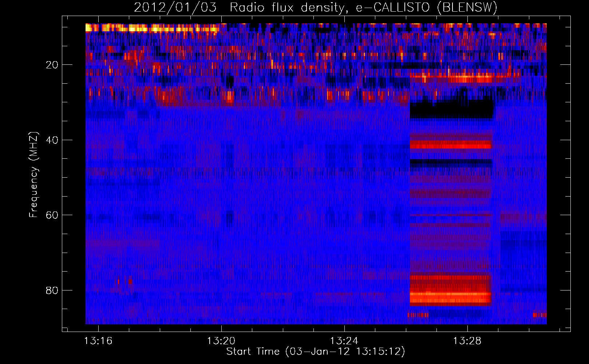Click the 20 MHz frequency tick label
Viewport: 589px width, 364px height.
pyautogui.click(x=52, y=65)
